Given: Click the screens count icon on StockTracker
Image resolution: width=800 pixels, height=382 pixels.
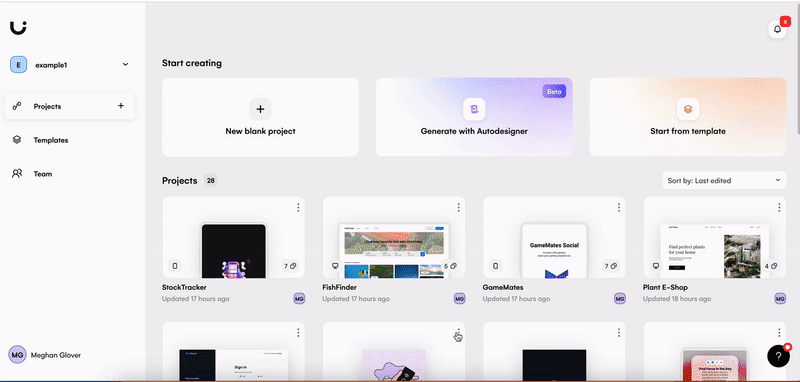Looking at the screenshot, I should (290, 266).
